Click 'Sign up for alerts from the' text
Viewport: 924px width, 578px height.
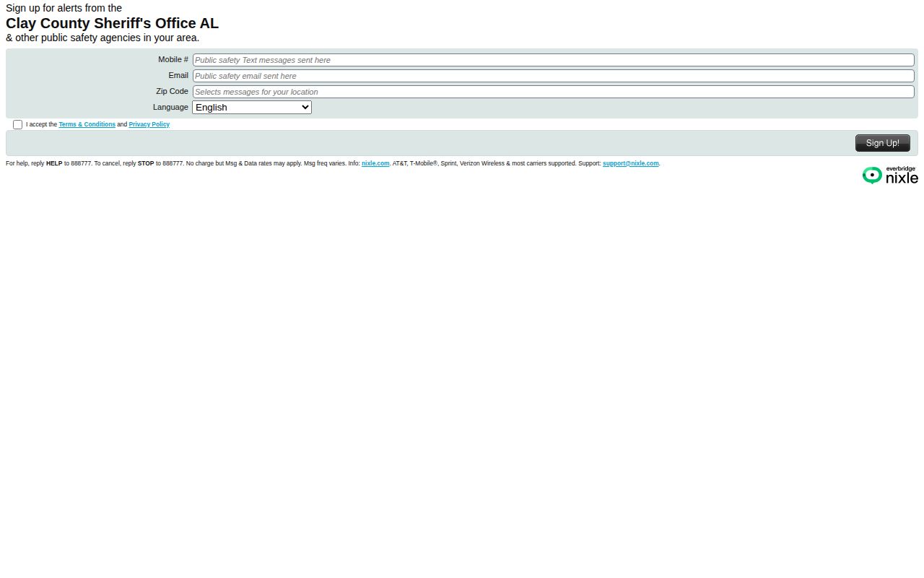(x=64, y=8)
